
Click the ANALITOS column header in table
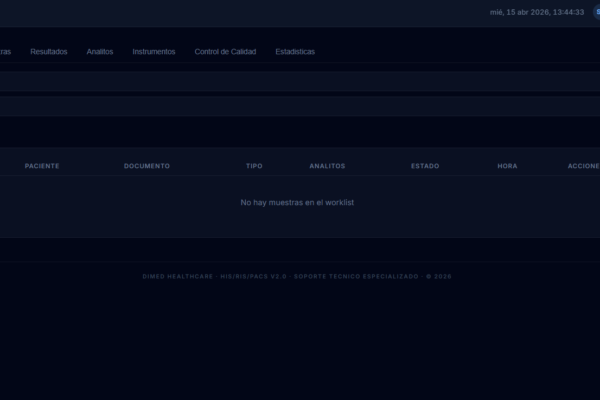click(x=327, y=166)
